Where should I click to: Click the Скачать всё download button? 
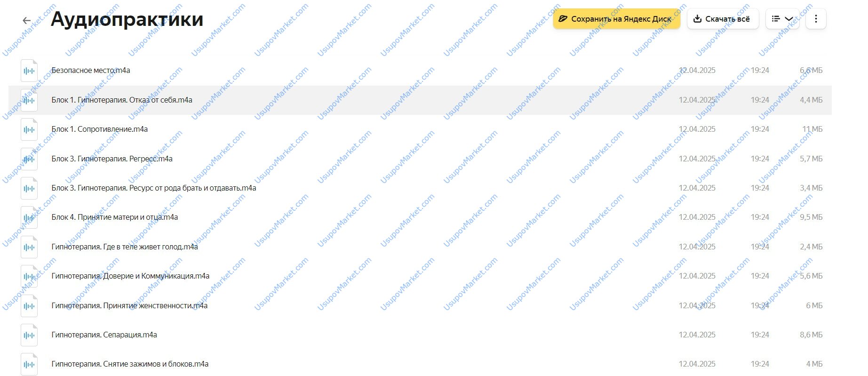coord(722,19)
